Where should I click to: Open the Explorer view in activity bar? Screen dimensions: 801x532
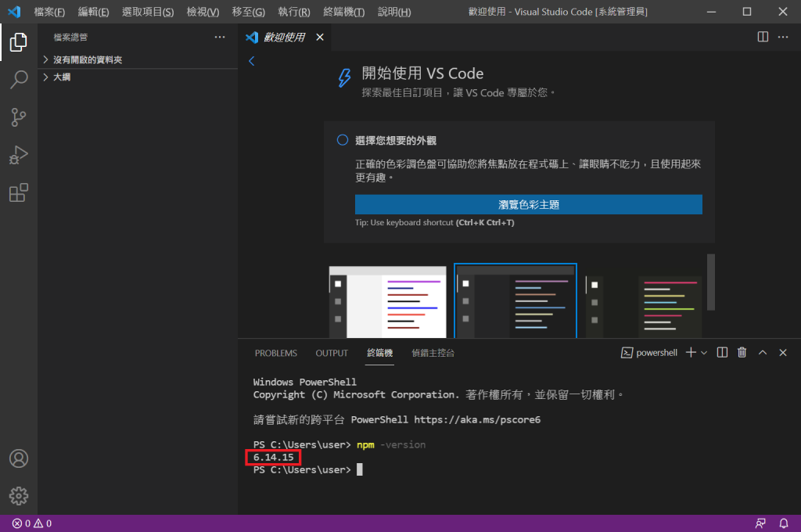pos(19,42)
